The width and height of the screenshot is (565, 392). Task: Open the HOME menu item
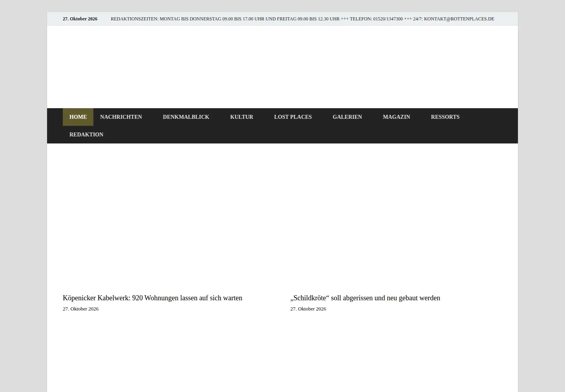pos(78,117)
